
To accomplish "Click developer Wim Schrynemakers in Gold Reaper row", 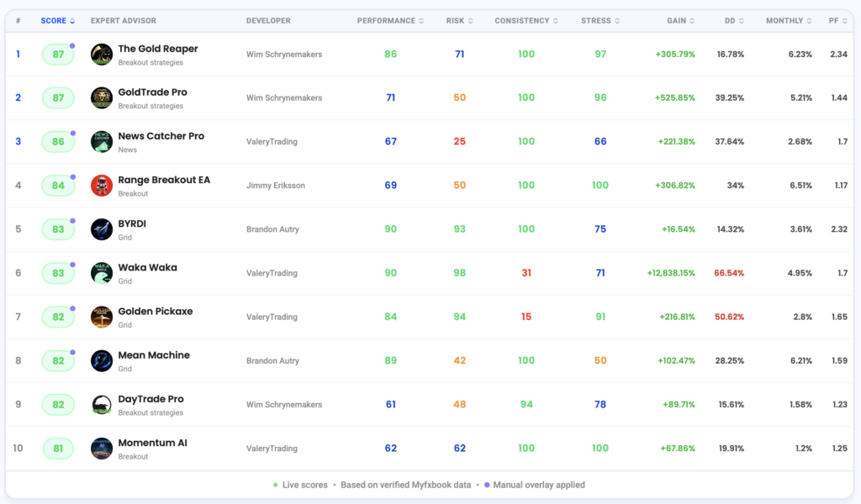I will coord(284,55).
